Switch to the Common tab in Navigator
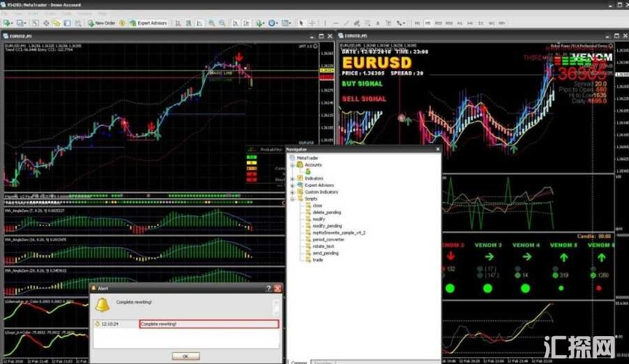 299,362
